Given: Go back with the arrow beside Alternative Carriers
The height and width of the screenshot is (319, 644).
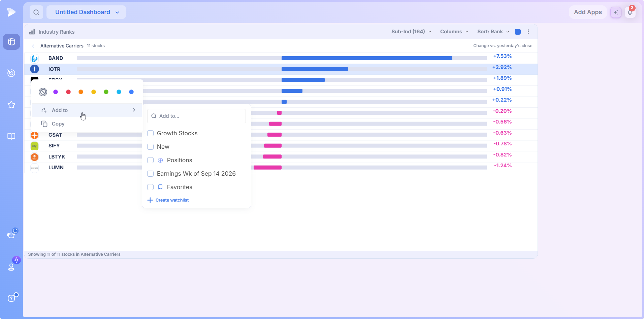Looking at the screenshot, I should coord(33,46).
